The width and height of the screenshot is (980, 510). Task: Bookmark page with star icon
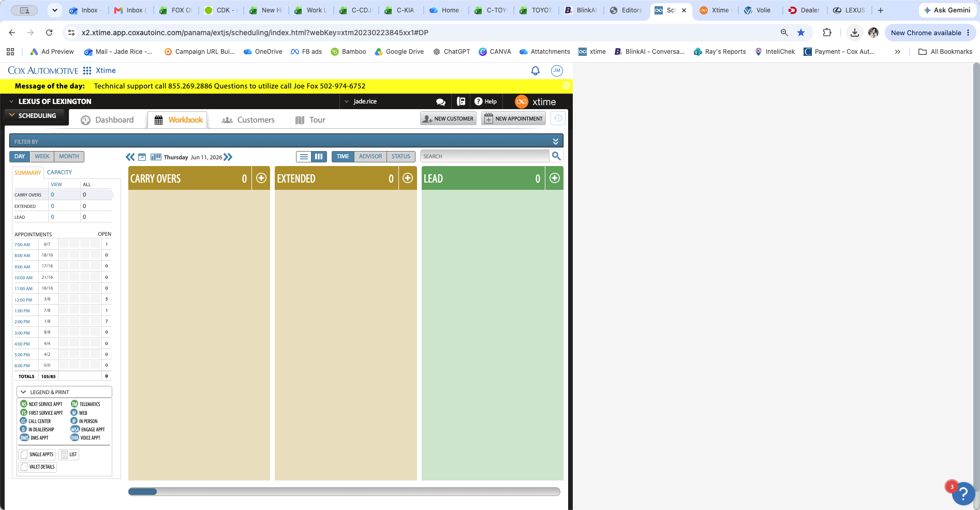801,33
